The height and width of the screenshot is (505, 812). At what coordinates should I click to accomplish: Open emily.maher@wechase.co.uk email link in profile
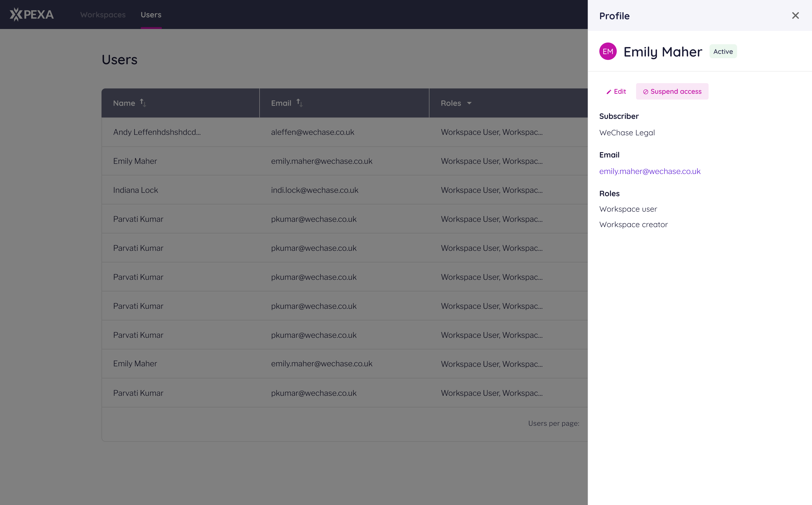click(x=650, y=171)
